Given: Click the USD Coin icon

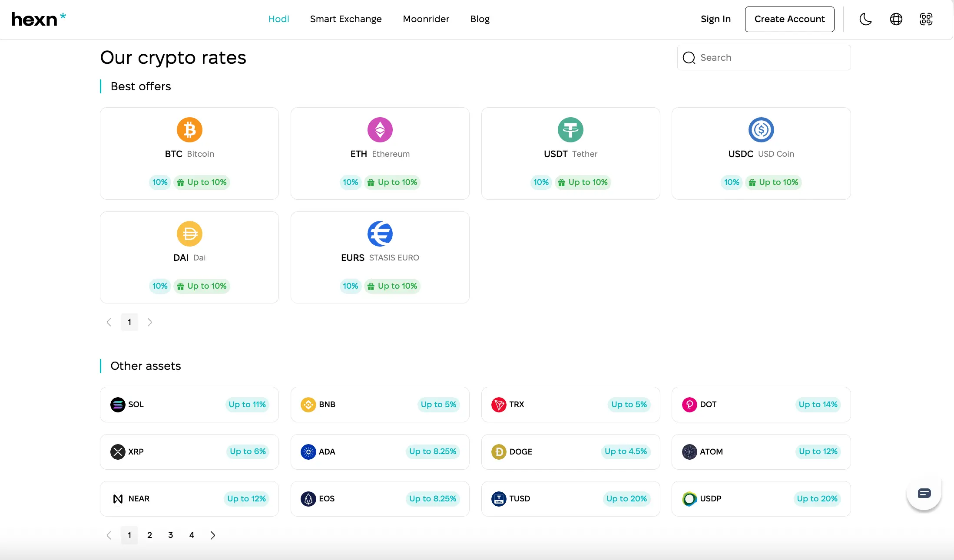Looking at the screenshot, I should [x=761, y=130].
